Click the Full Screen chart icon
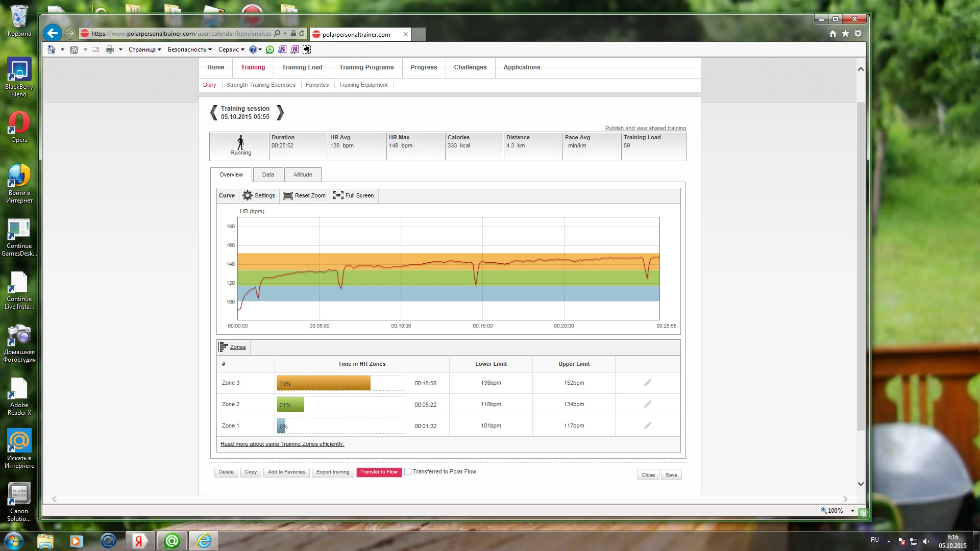Viewport: 980px width, 551px height. point(338,195)
